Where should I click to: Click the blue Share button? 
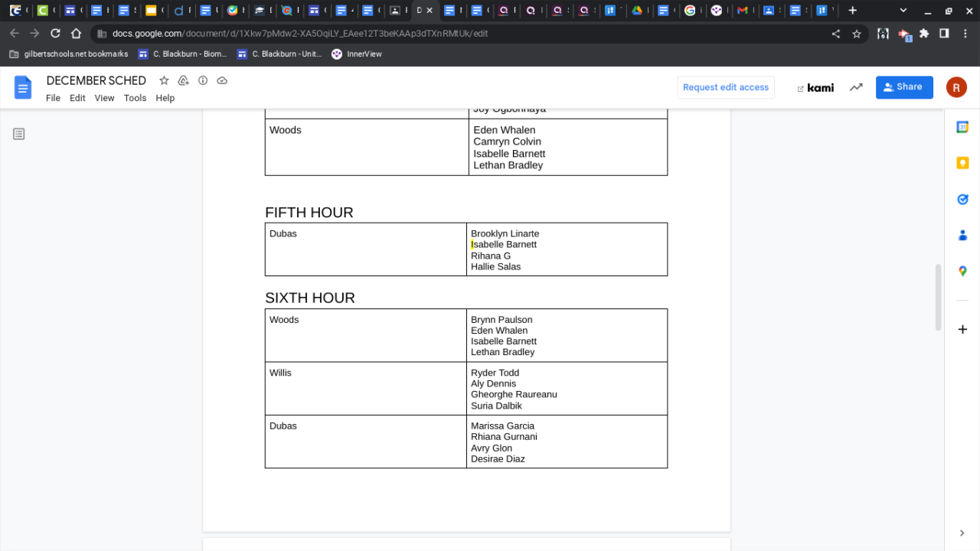click(x=904, y=87)
